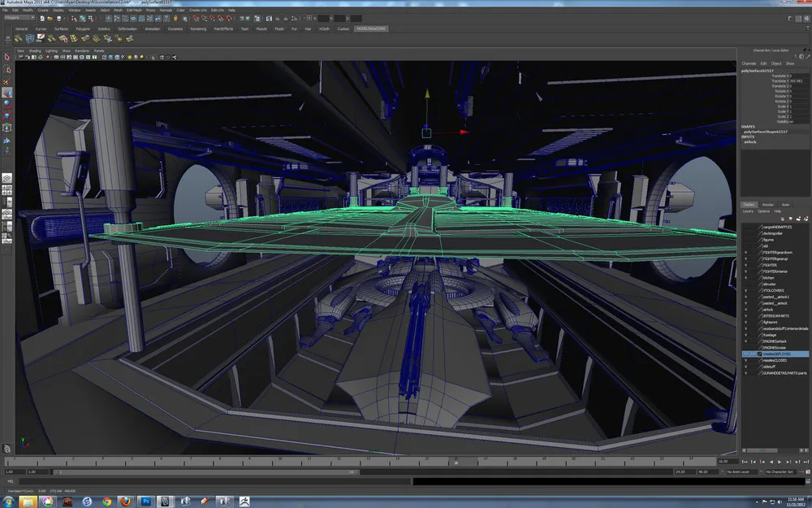
Task: Show the ENGINEScruise layer via visibility box
Action: coord(745,348)
